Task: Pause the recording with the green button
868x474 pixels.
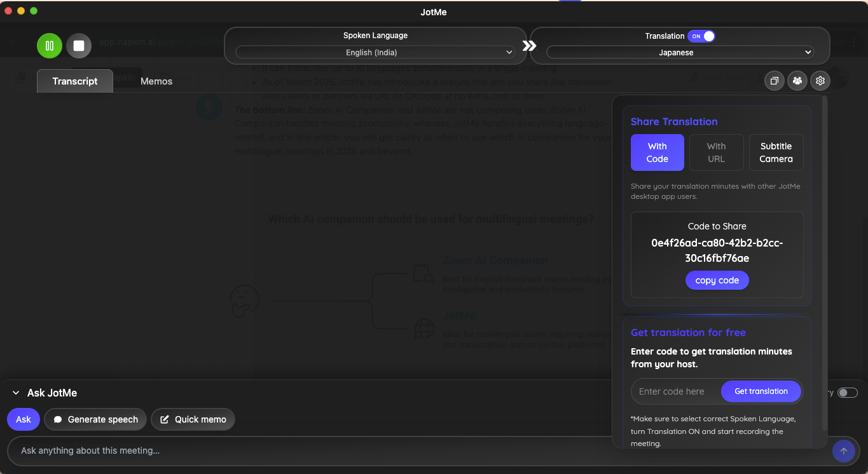Action: 49,46
